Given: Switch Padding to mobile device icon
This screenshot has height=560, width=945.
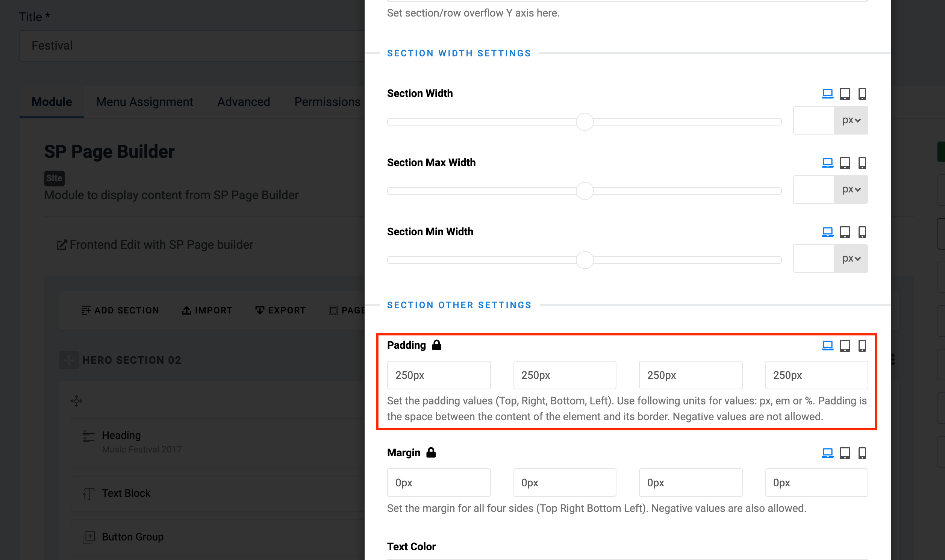Looking at the screenshot, I should tap(862, 345).
